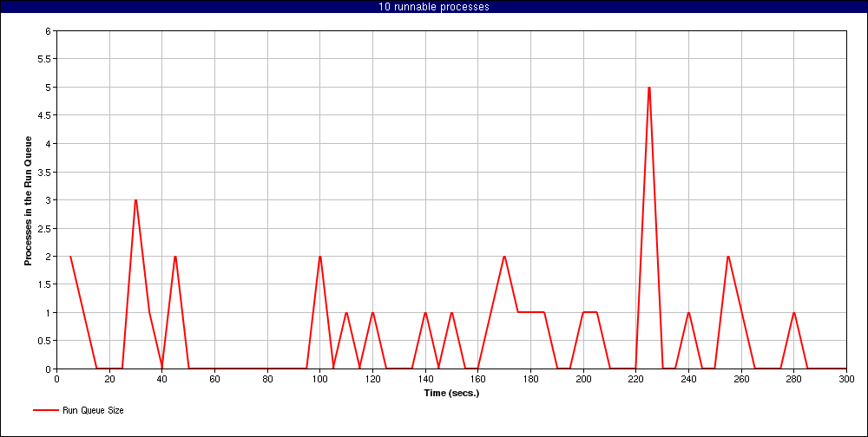Click y-axis tick label '2.5'

46,228
